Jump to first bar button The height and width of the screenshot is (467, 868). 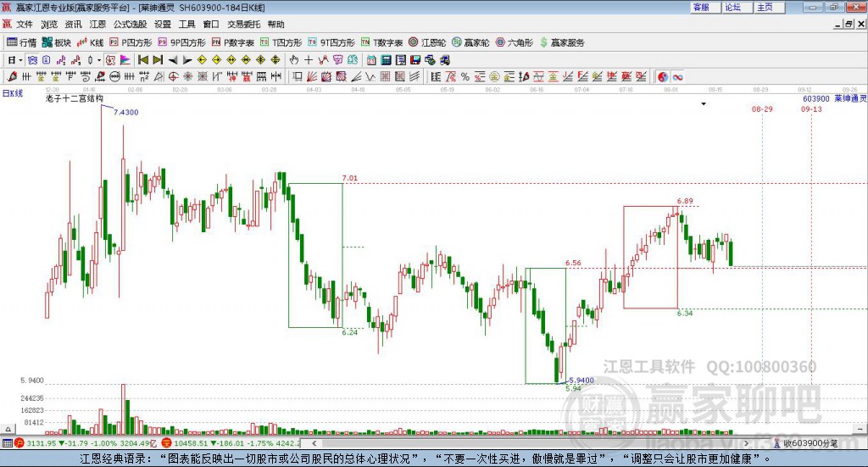(142, 60)
